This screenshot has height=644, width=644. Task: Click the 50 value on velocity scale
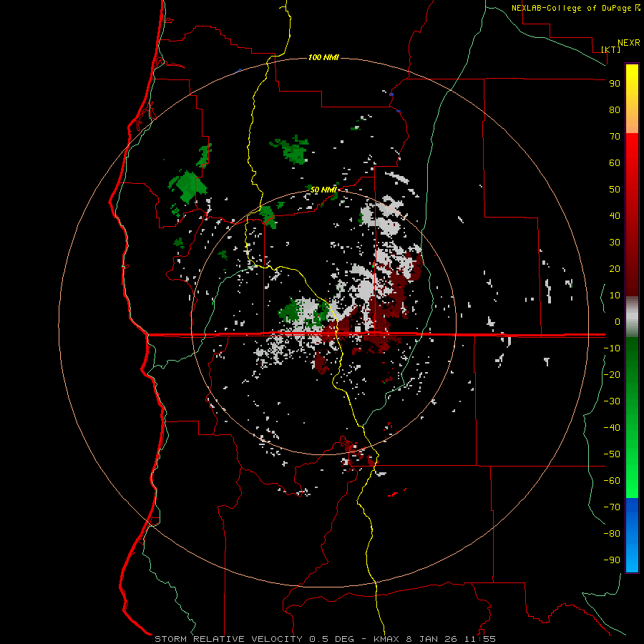615,190
